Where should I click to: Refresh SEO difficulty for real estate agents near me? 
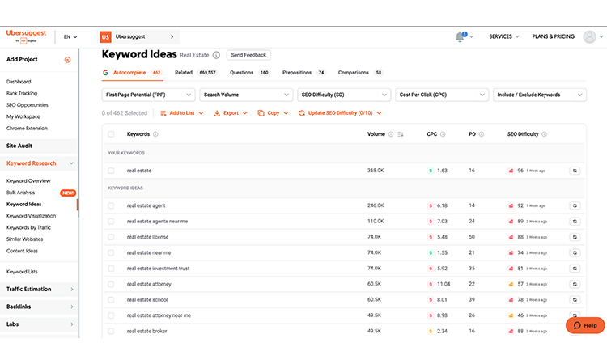575,222
